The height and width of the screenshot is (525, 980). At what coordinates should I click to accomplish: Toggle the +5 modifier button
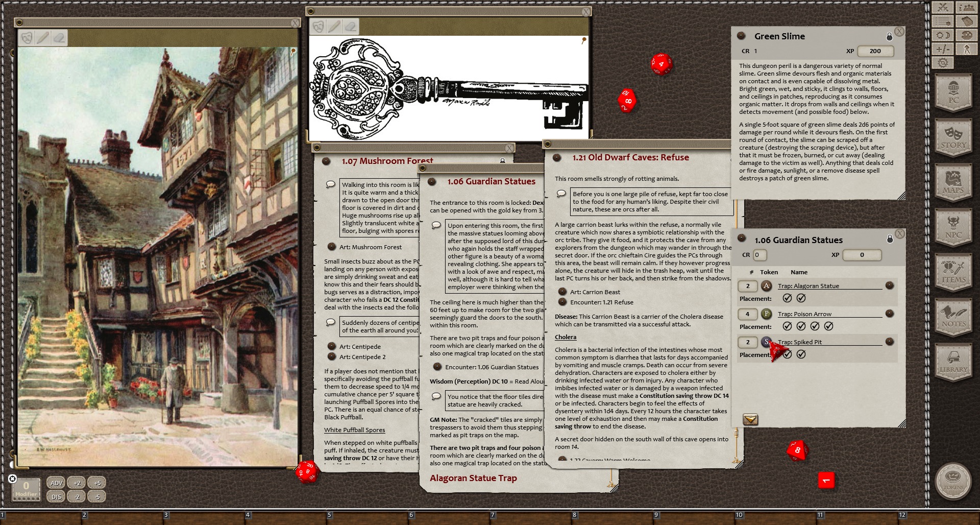(97, 483)
